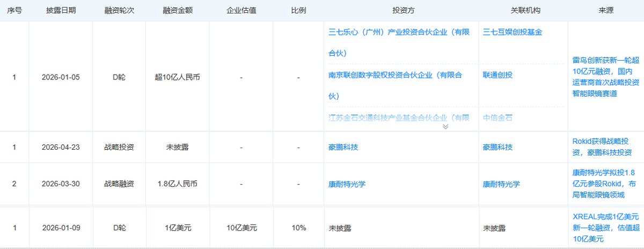Select the sequence number 2 cell
The width and height of the screenshot is (644, 249).
click(x=14, y=184)
